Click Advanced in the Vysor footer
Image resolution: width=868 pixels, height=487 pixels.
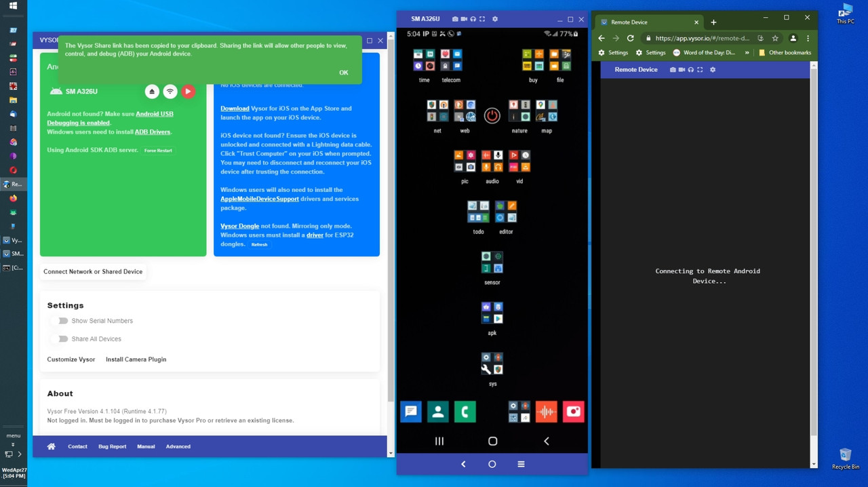pos(178,446)
